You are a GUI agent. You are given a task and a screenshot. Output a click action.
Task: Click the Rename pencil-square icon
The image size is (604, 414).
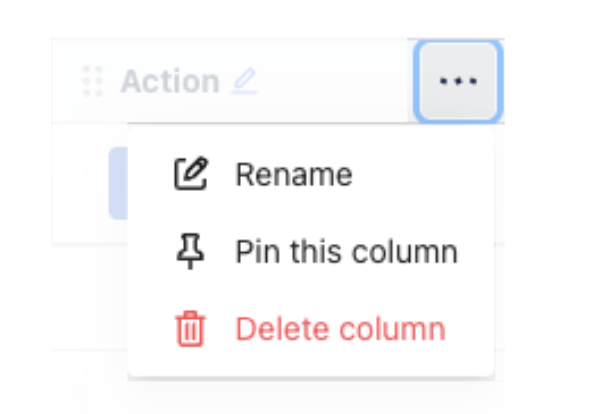point(190,174)
